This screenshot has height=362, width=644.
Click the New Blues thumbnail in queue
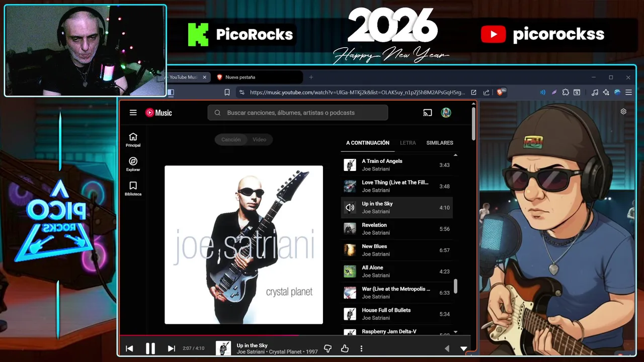pos(350,250)
